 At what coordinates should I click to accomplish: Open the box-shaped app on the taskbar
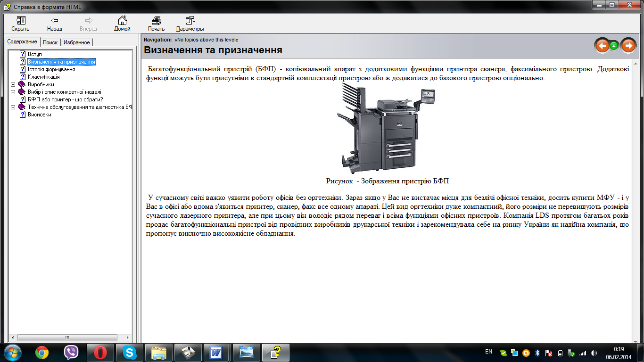pos(188,352)
